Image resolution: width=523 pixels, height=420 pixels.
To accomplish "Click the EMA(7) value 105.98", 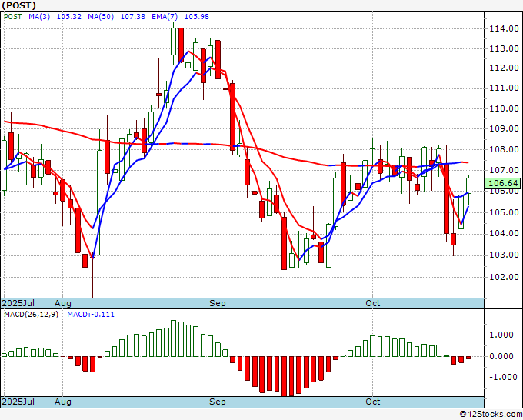I will pyautogui.click(x=196, y=17).
